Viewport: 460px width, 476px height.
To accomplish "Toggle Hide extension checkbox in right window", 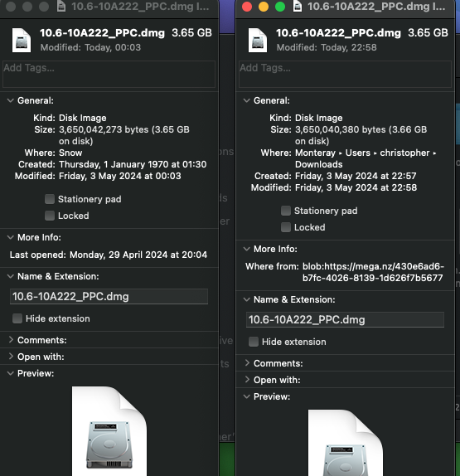I will pyautogui.click(x=254, y=342).
